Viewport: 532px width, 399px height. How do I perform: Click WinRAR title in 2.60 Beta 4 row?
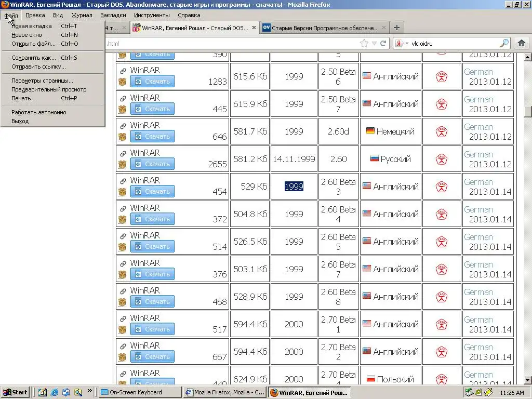pyautogui.click(x=145, y=208)
